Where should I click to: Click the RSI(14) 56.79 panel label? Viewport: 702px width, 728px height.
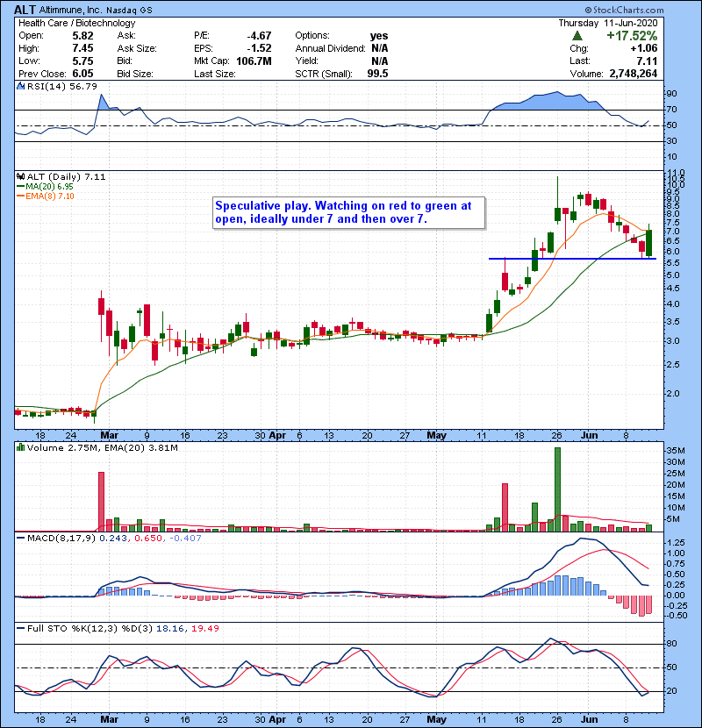(x=61, y=86)
